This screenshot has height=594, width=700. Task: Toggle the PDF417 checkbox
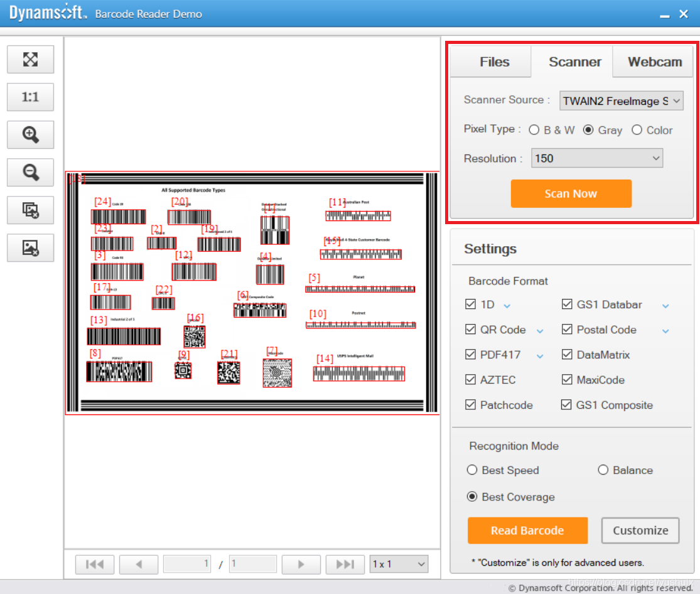(470, 354)
